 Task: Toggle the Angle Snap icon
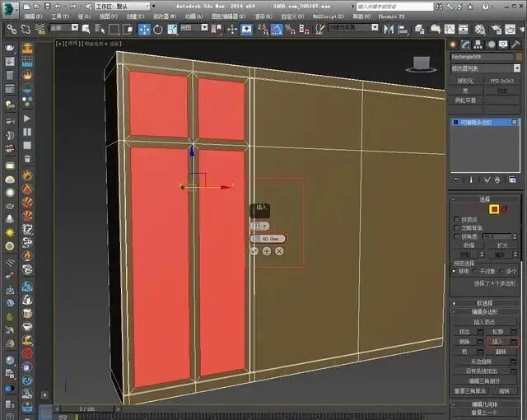click(x=277, y=30)
